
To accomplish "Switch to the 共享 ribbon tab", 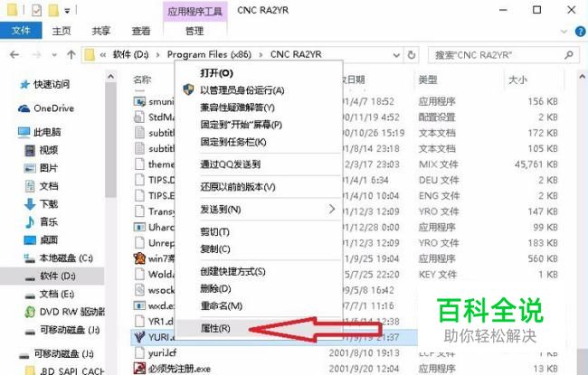I will pyautogui.click(x=101, y=31).
